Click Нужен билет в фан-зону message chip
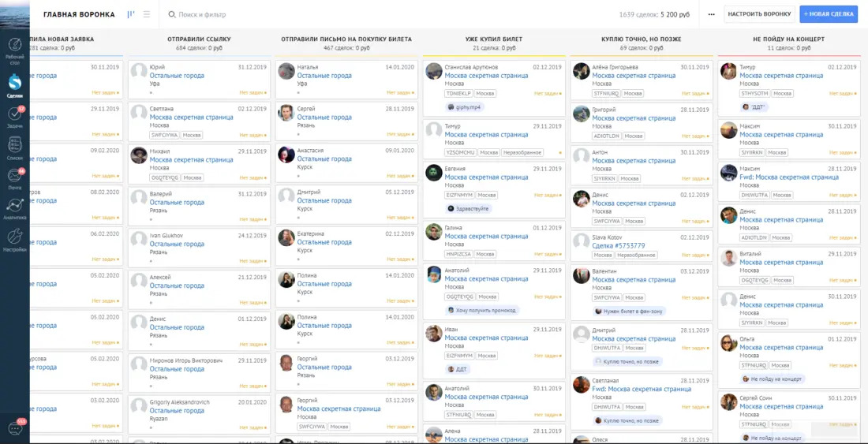The image size is (868, 444). (x=630, y=311)
